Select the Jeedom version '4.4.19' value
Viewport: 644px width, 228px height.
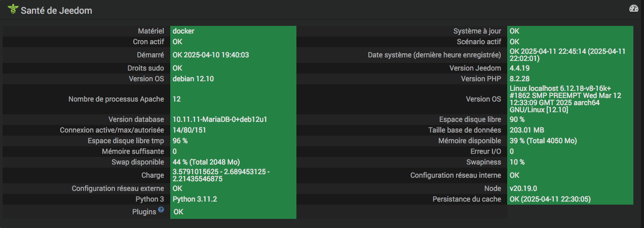(x=519, y=68)
